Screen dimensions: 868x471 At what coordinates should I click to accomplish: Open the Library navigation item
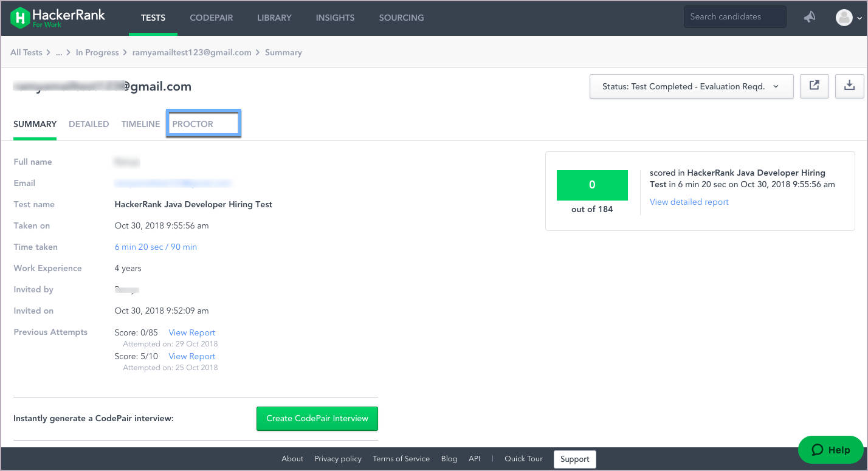274,18
